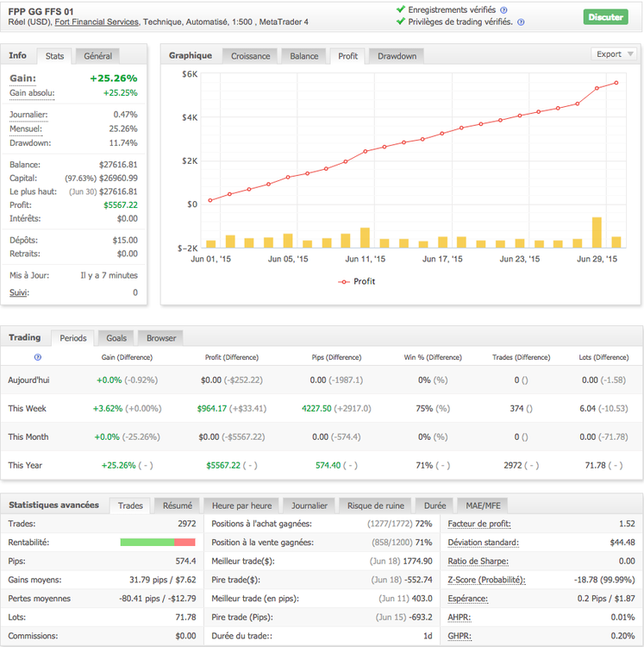Click the green check beside Enregistrements vérifiés
644x647 pixels.
400,9
